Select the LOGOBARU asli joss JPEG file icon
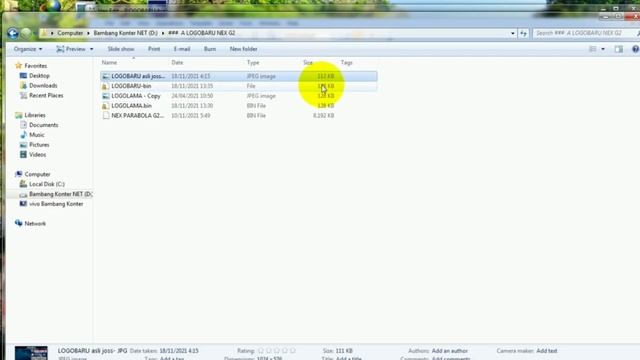This screenshot has height=360, width=640. (106, 76)
